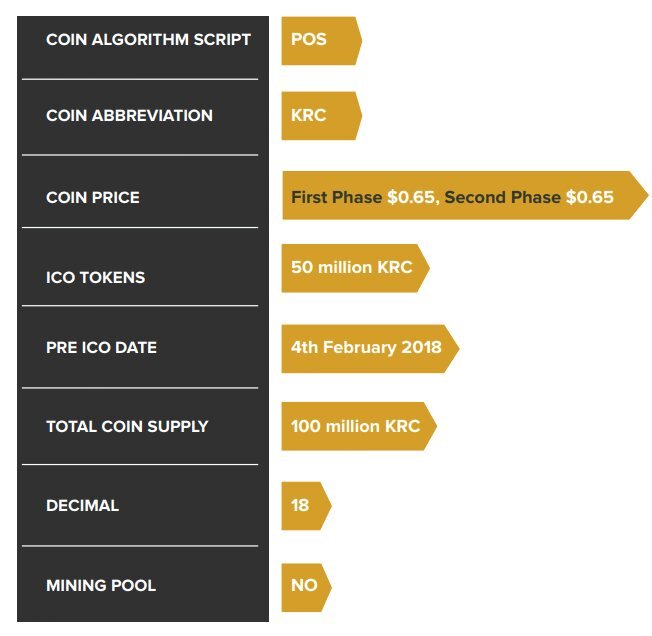Click the First Phase $0.65 text
652x636 pixels.
pyautogui.click(x=365, y=197)
